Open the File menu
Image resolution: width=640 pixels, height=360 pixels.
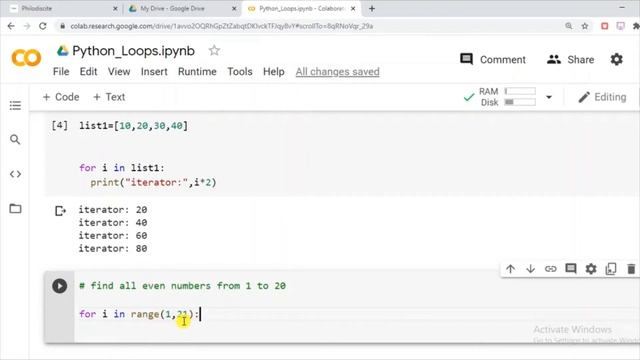coord(61,72)
